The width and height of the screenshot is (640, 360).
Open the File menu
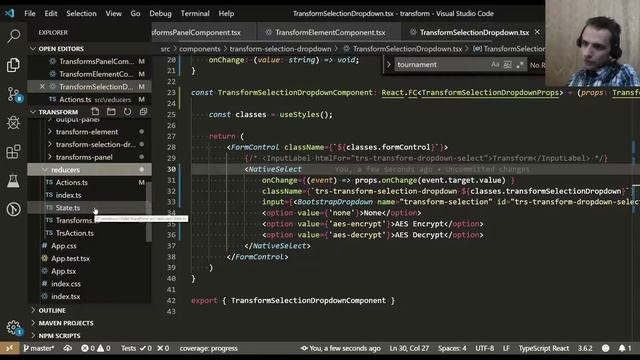pyautogui.click(x=30, y=13)
